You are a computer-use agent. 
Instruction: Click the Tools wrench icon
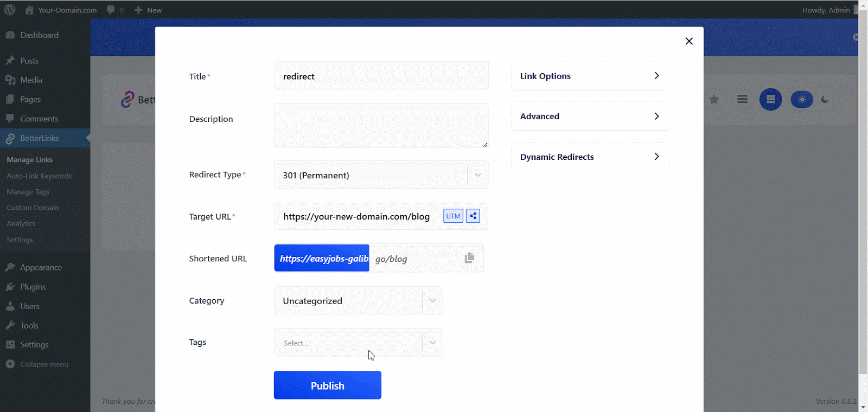pyautogui.click(x=10, y=325)
